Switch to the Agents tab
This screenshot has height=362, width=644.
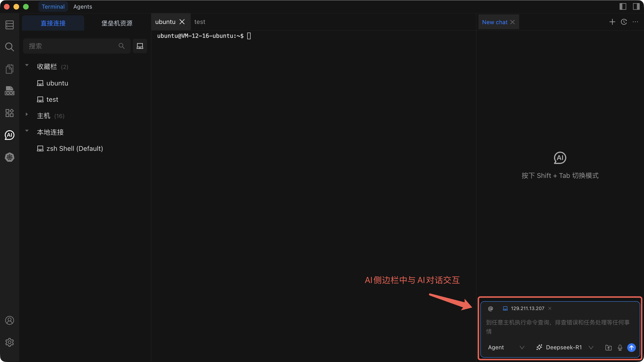pyautogui.click(x=82, y=7)
